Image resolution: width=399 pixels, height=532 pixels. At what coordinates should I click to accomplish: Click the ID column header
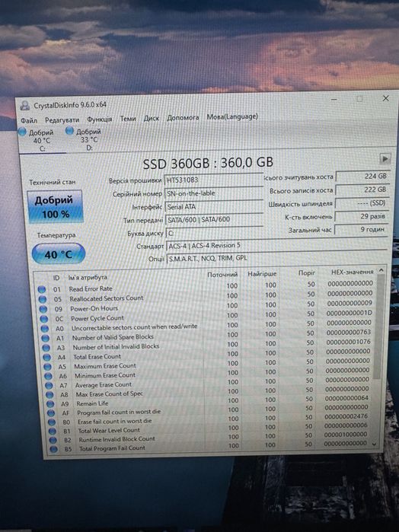click(56, 278)
